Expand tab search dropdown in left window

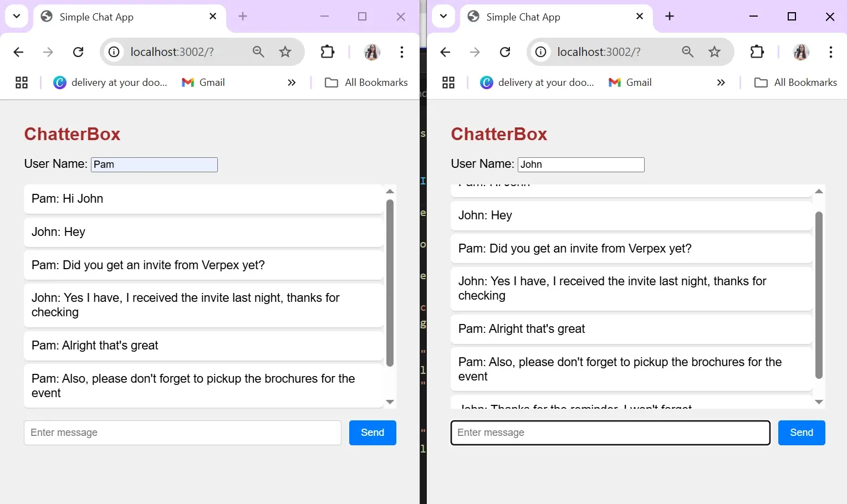click(x=17, y=17)
